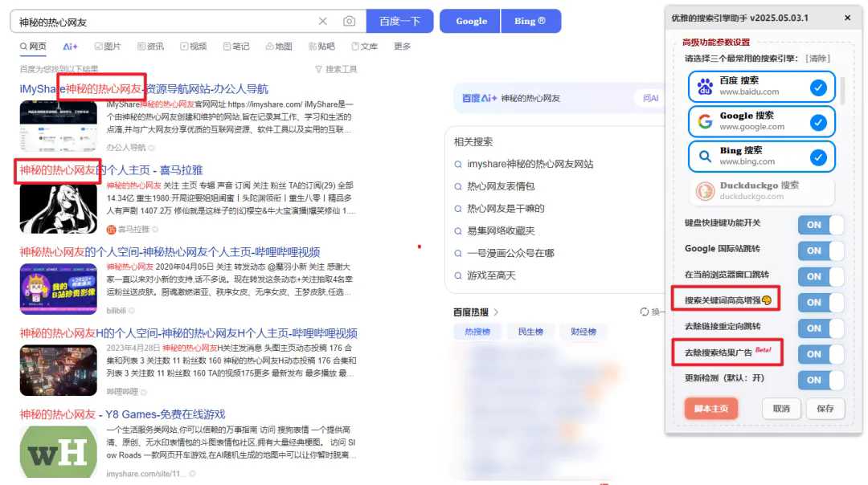Switch to the 地图 tab

[279, 47]
